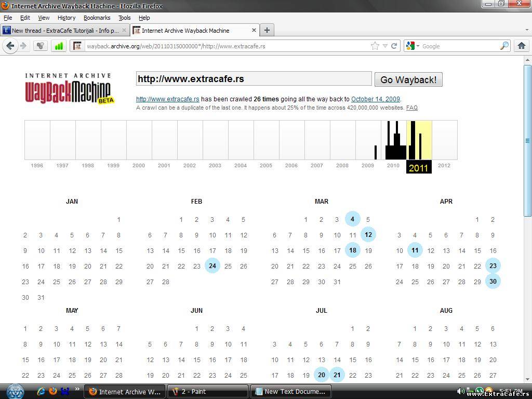Focus the Google search box
This screenshot has height=399, width=532.
(460, 46)
